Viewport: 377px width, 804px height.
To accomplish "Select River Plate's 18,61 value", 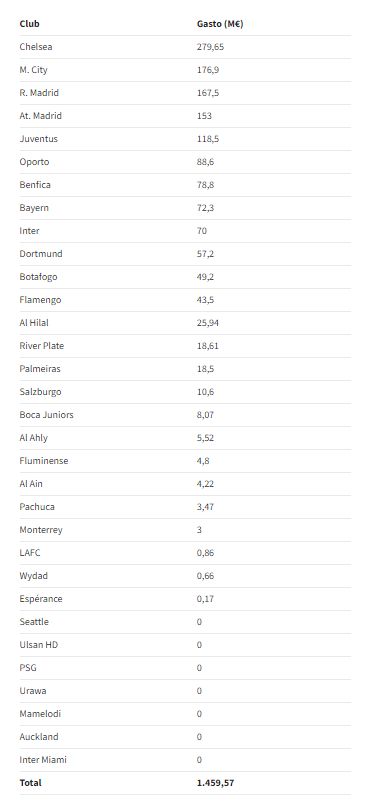I will 208,346.
